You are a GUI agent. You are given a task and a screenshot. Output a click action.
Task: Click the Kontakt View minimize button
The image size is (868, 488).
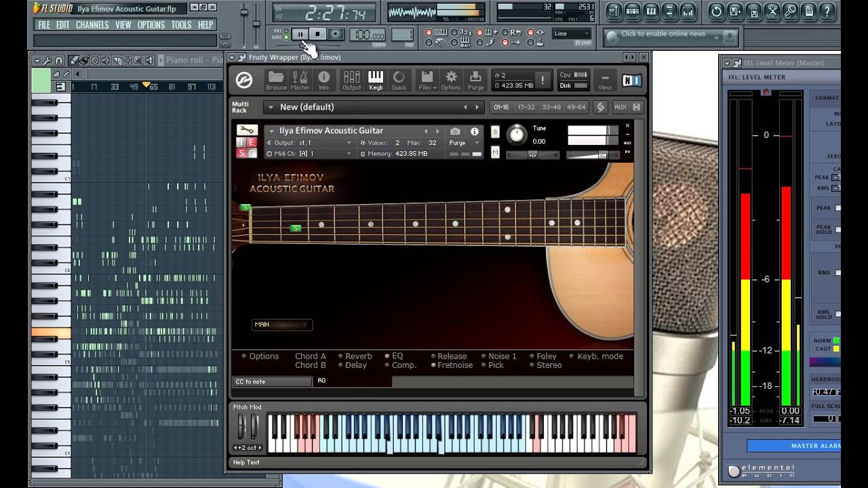[605, 80]
